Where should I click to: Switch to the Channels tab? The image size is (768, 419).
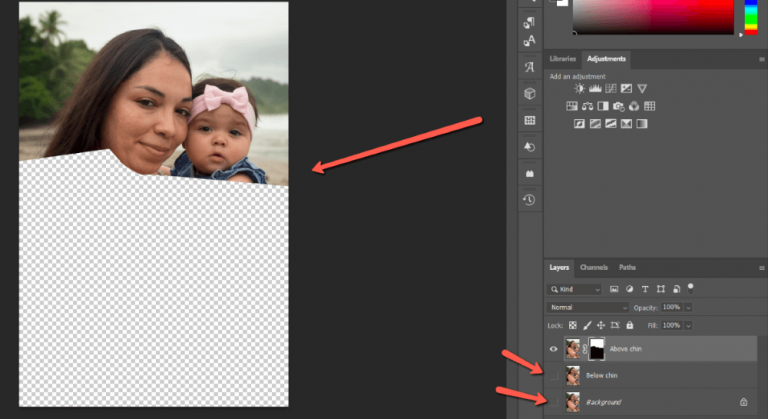[594, 267]
